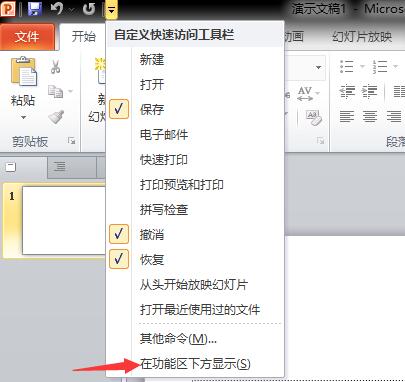The image size is (405, 382).
Task: Click the increase list level icon
Action: (369, 91)
